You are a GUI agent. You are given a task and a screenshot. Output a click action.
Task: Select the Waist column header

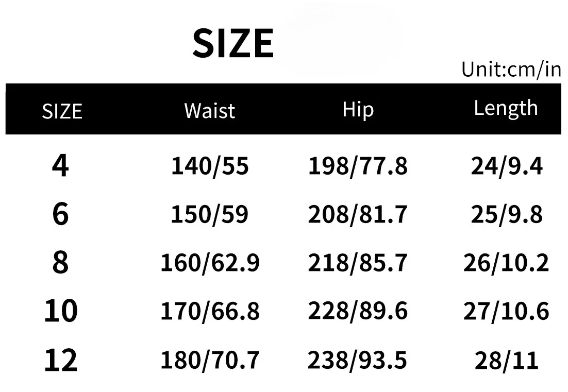[x=210, y=110]
